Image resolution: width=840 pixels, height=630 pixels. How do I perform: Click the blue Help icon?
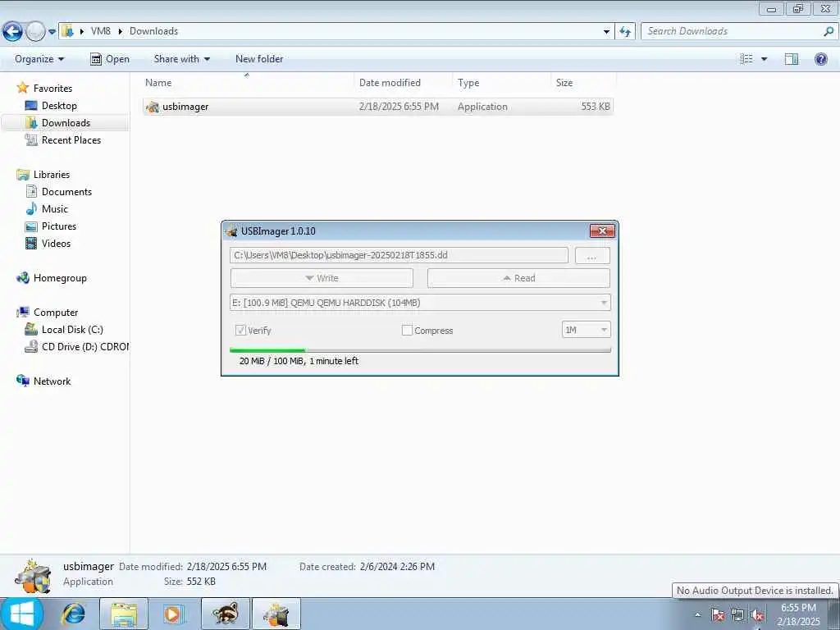[x=820, y=59]
